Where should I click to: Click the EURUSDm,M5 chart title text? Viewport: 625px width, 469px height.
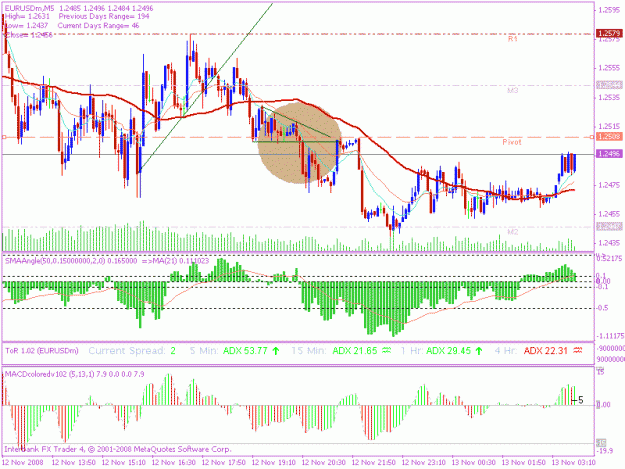[29, 8]
